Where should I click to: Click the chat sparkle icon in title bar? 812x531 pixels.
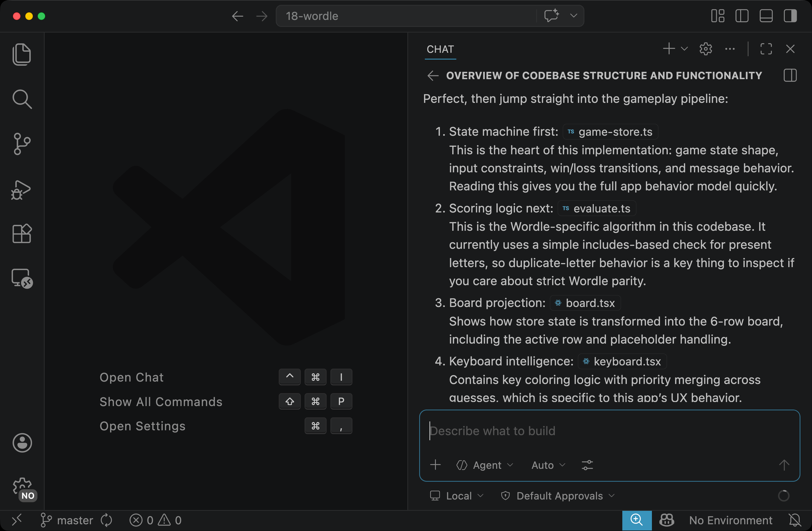[x=551, y=16]
